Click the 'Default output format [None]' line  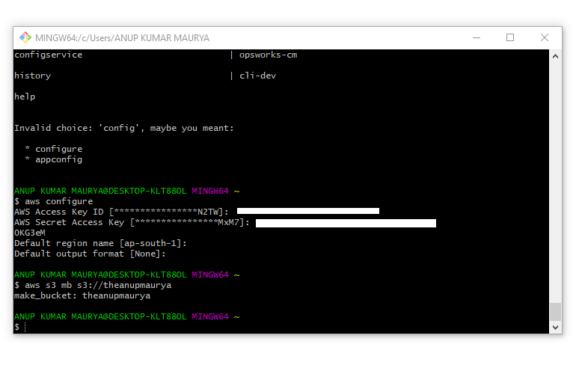(x=90, y=254)
